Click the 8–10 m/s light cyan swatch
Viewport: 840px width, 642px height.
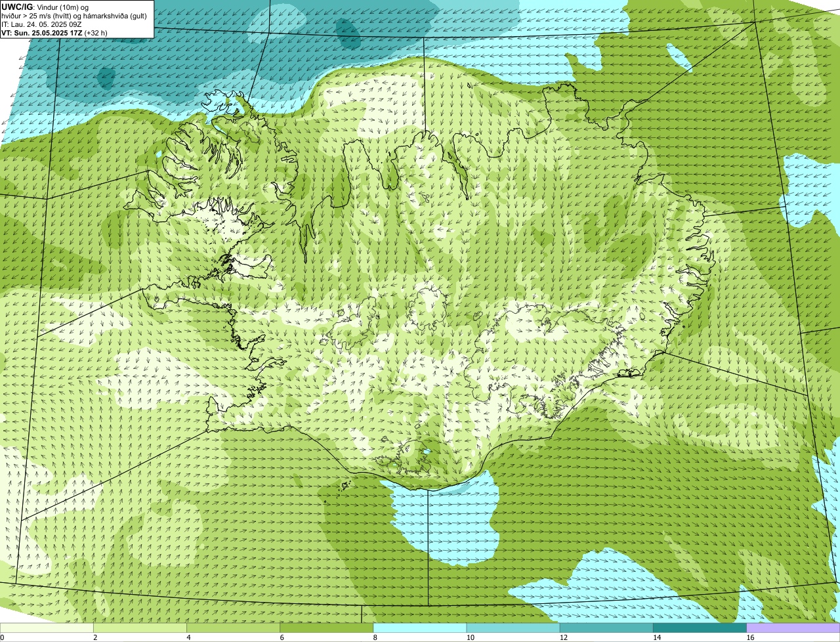420,628
